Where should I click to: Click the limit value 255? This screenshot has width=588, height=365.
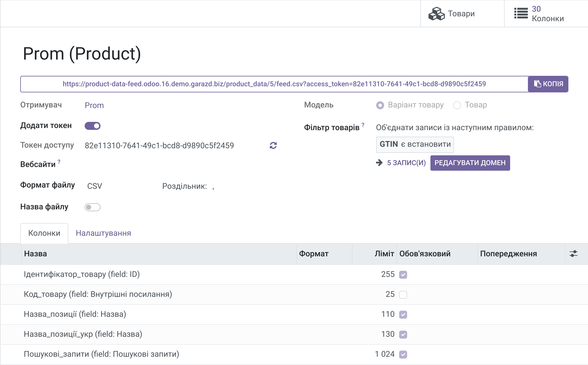point(388,274)
